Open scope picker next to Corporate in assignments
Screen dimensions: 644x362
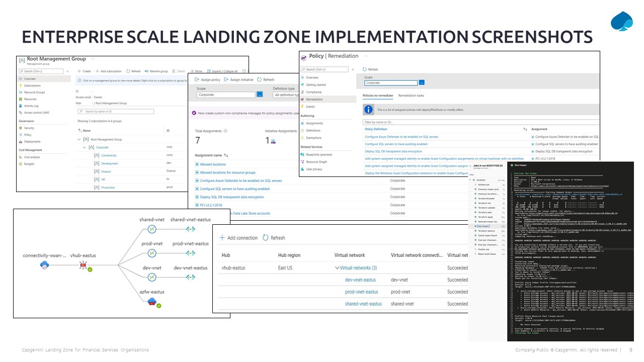(x=260, y=95)
